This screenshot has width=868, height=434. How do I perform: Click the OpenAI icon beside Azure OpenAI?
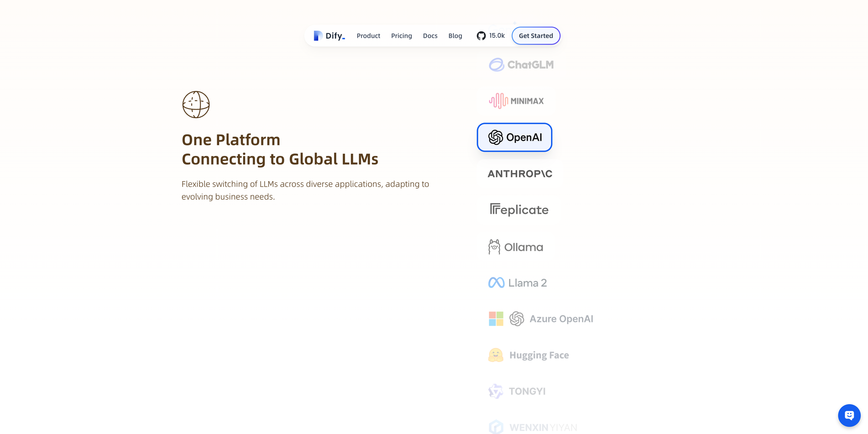pyautogui.click(x=517, y=319)
